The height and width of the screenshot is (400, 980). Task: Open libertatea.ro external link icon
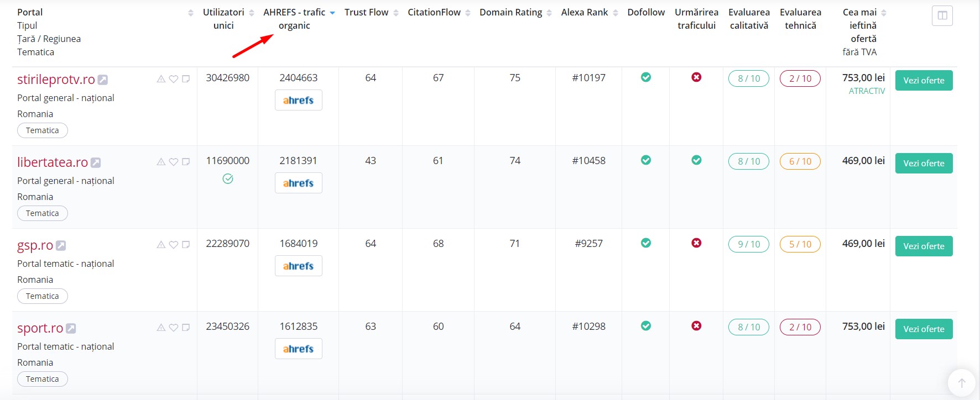(96, 162)
